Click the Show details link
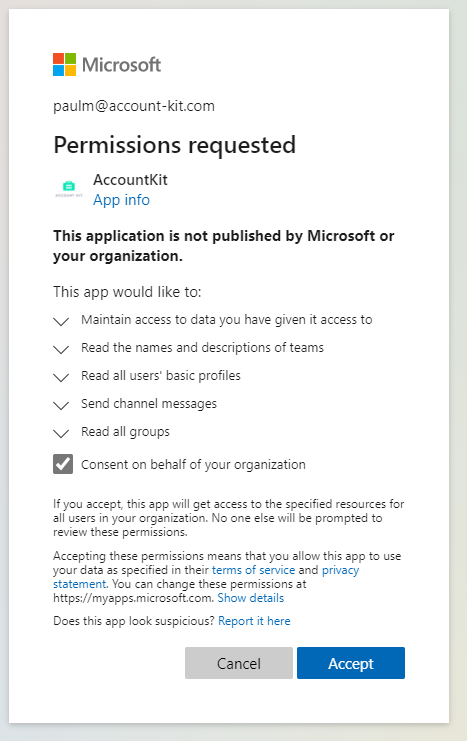The width and height of the screenshot is (467, 741). pos(251,598)
